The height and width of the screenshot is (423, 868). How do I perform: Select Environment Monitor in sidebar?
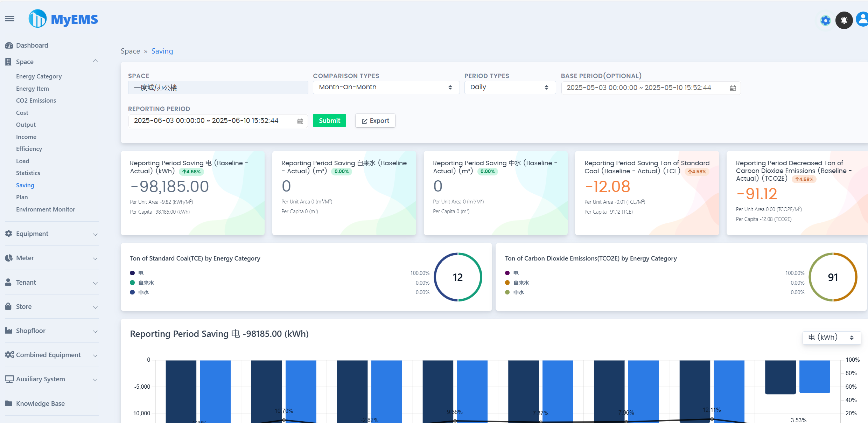pos(45,209)
